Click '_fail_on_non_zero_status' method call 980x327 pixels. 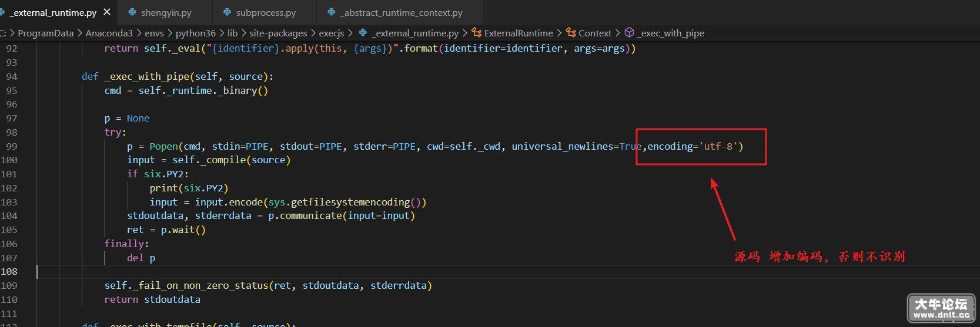pos(200,285)
